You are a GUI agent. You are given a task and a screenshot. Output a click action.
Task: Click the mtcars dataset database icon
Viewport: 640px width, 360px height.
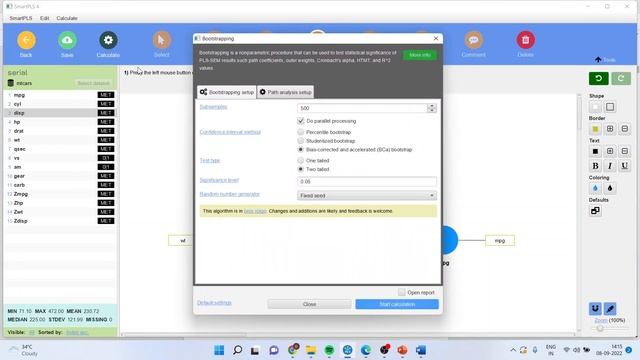point(11,83)
